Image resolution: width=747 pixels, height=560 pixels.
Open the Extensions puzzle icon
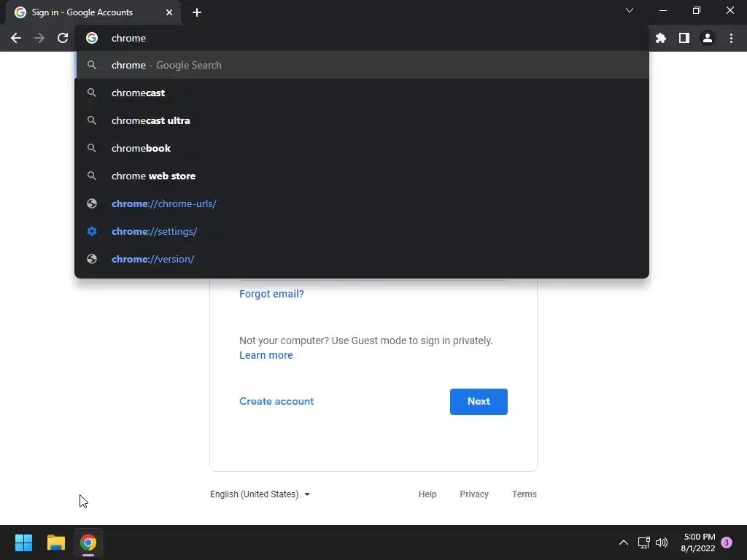[x=661, y=38]
